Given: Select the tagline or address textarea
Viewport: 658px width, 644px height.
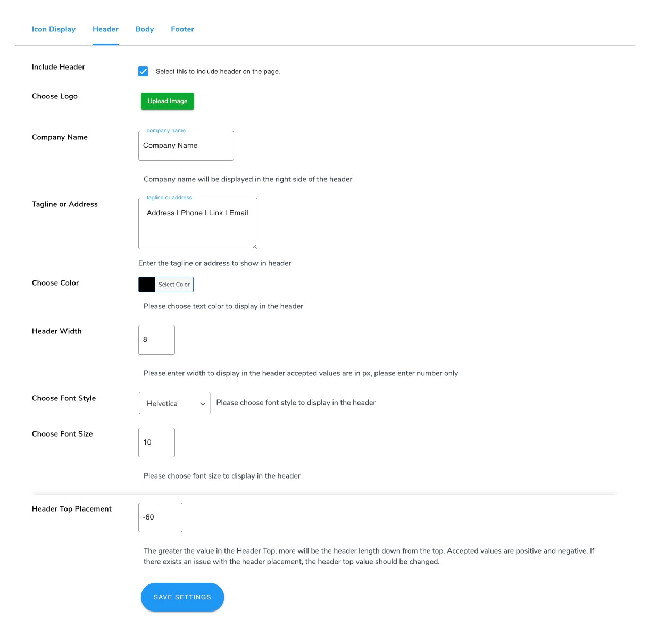Looking at the screenshot, I should click(197, 223).
